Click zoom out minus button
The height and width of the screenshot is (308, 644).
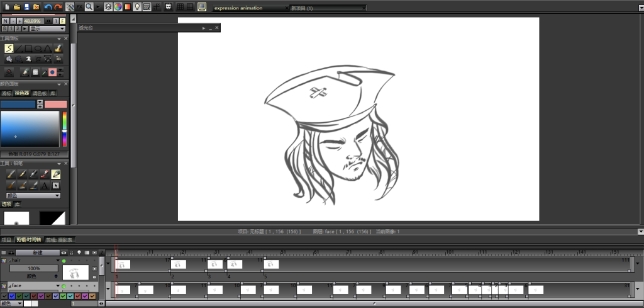(x=13, y=21)
